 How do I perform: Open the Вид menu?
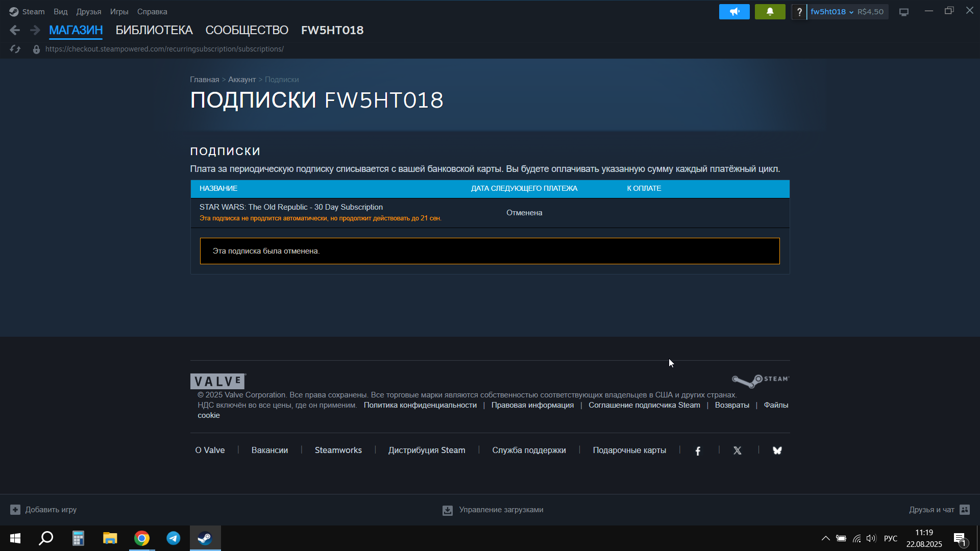[61, 12]
